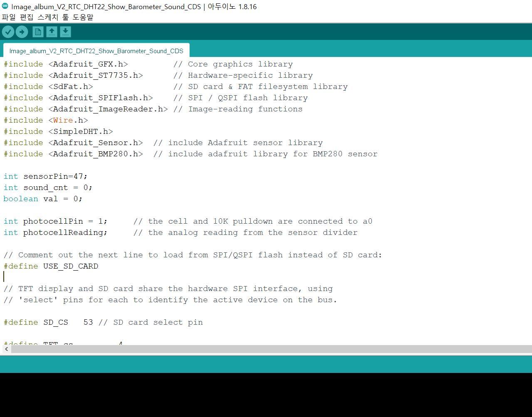This screenshot has height=417, width=532.
Task: Click on 'int photocellPin = 1;' code
Action: click(55, 221)
